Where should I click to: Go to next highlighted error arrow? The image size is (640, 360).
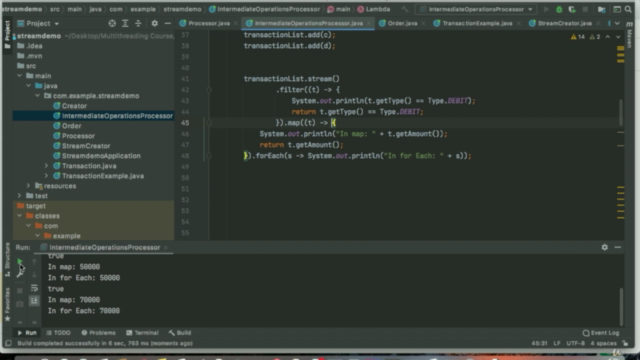pos(618,37)
